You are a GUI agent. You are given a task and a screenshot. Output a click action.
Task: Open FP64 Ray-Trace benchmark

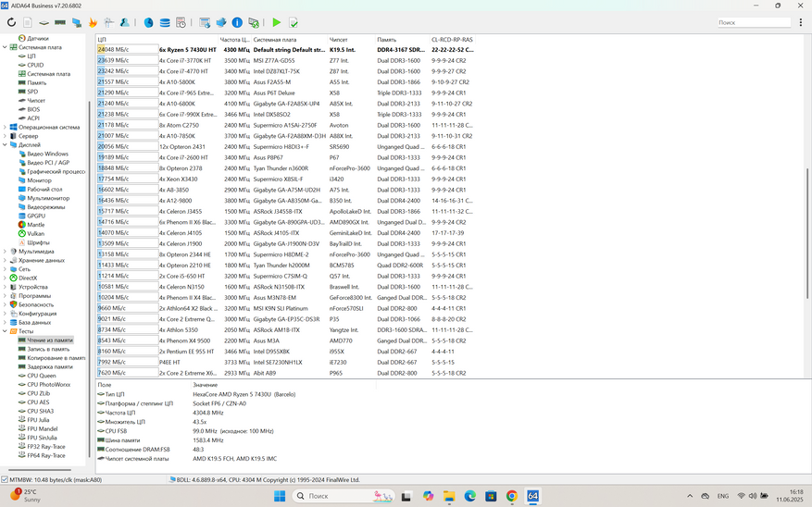tap(46, 455)
